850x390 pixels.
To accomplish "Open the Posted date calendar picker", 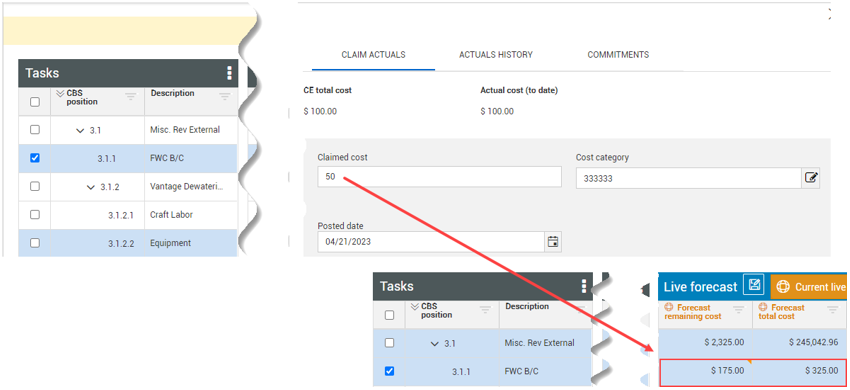I will click(553, 242).
